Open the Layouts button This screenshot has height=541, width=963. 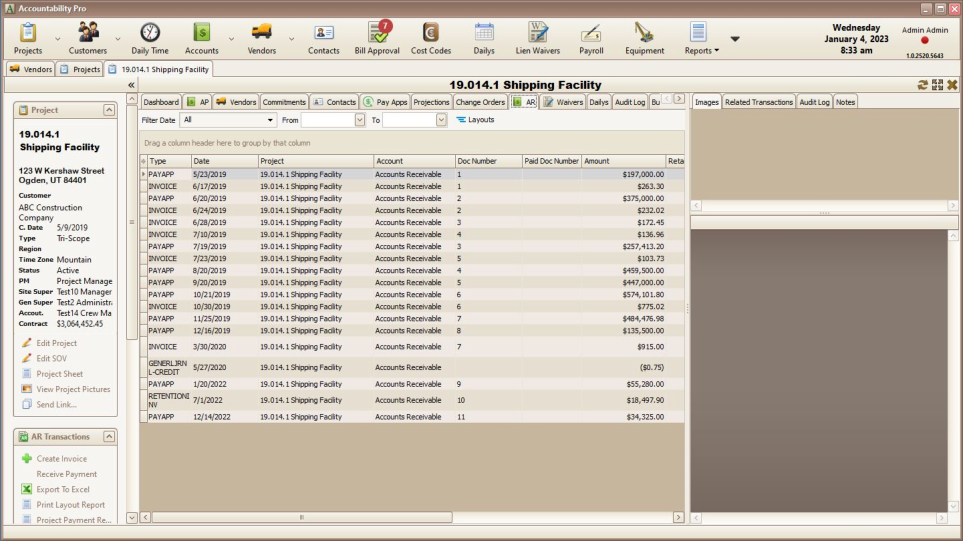pyautogui.click(x=475, y=120)
